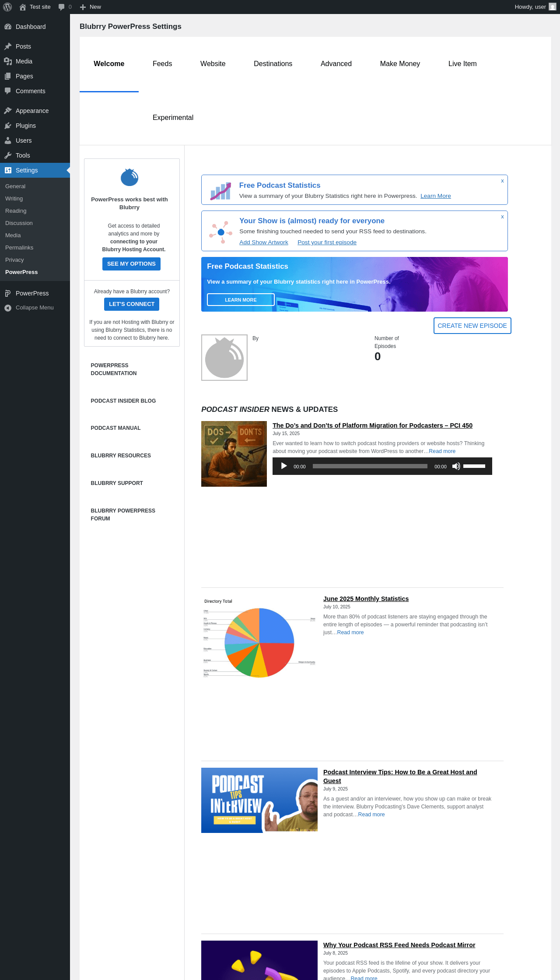Play the PCI 450 episode audio
560x980 pixels.
click(x=284, y=466)
